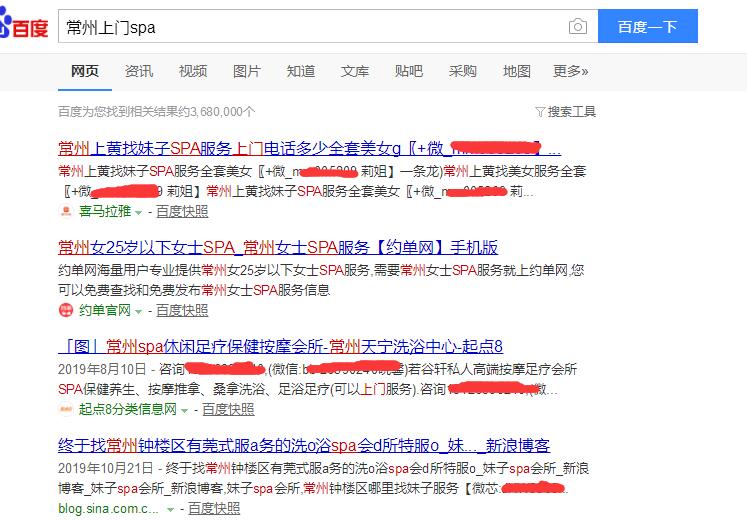Go to the 贴吧 tab
Viewport: 747px width, 520px height.
409,71
